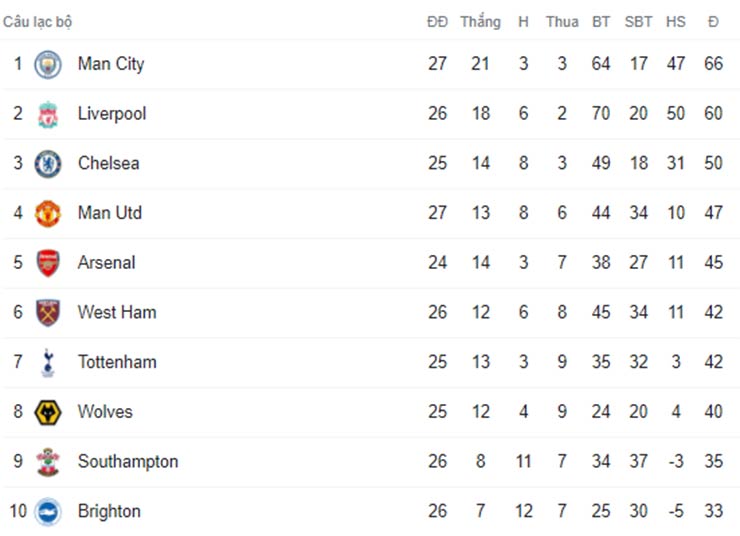Viewport: 740px width, 536px height.
Task: Click the "Câu lạc bộ" column header
Action: pyautogui.click(x=37, y=22)
